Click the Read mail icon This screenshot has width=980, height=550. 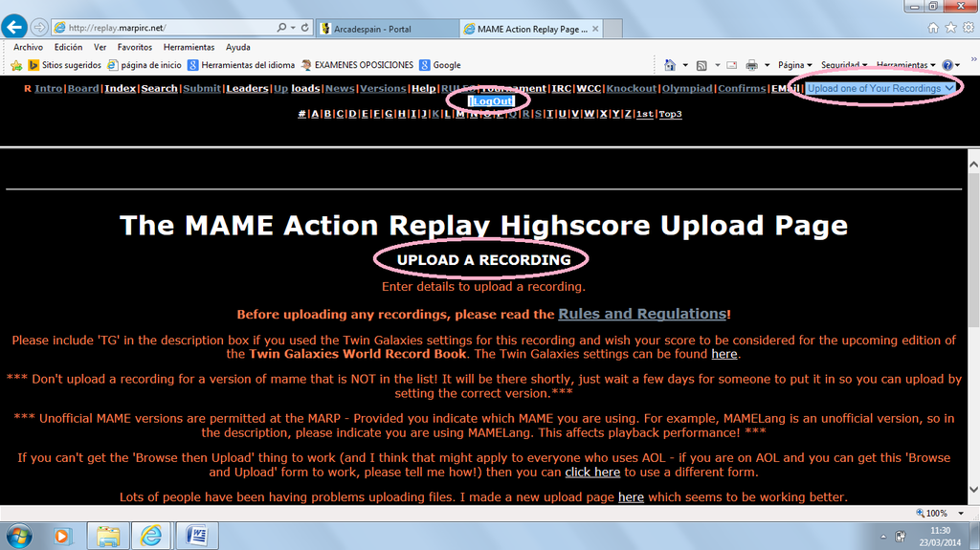coord(732,65)
